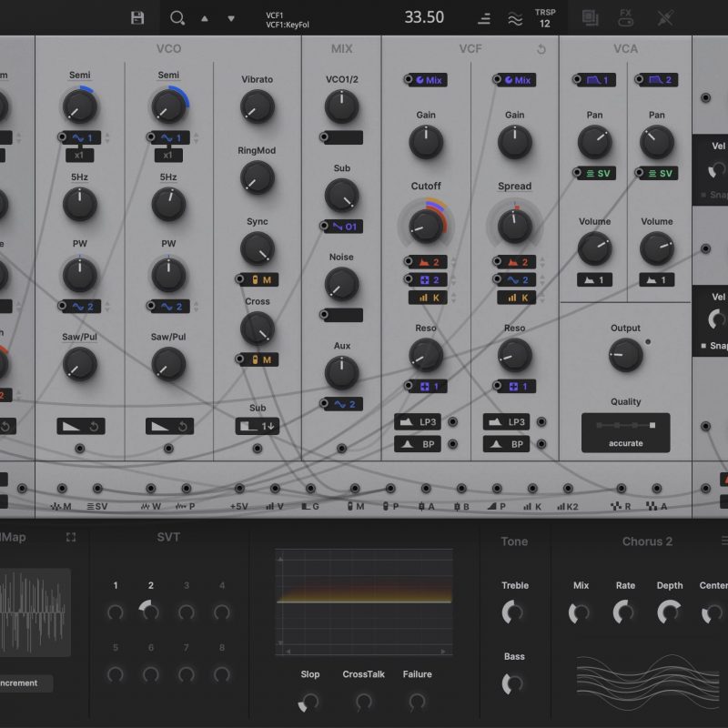Click the FX icon in top bar
This screenshot has height=728, width=728.
click(626, 17)
